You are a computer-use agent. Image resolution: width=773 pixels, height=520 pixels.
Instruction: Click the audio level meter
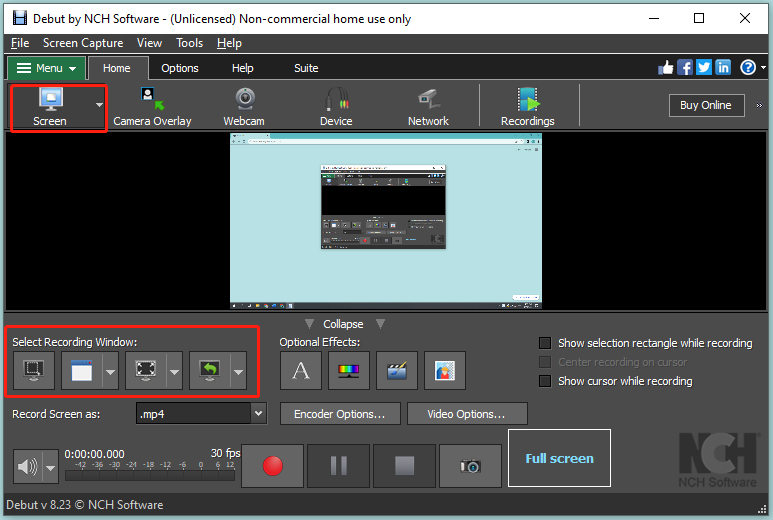point(150,476)
